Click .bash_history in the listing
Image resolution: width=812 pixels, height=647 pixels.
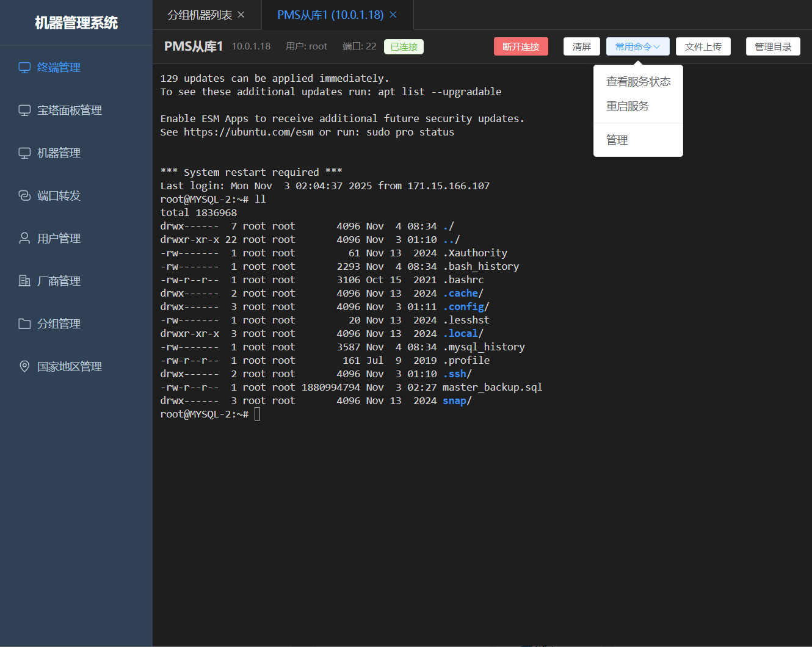(x=480, y=267)
